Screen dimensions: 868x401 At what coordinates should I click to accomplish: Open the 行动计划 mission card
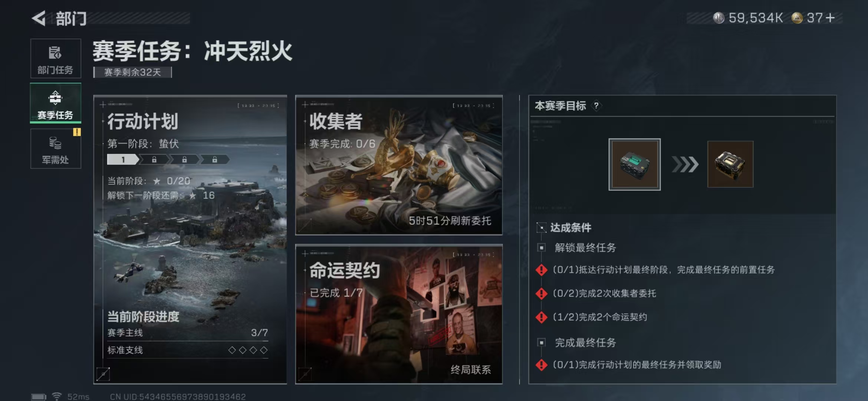tap(190, 239)
